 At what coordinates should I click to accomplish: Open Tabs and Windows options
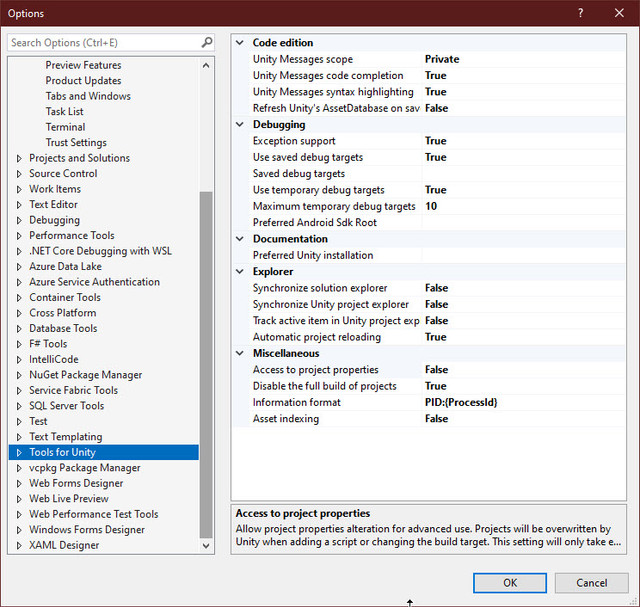point(88,96)
